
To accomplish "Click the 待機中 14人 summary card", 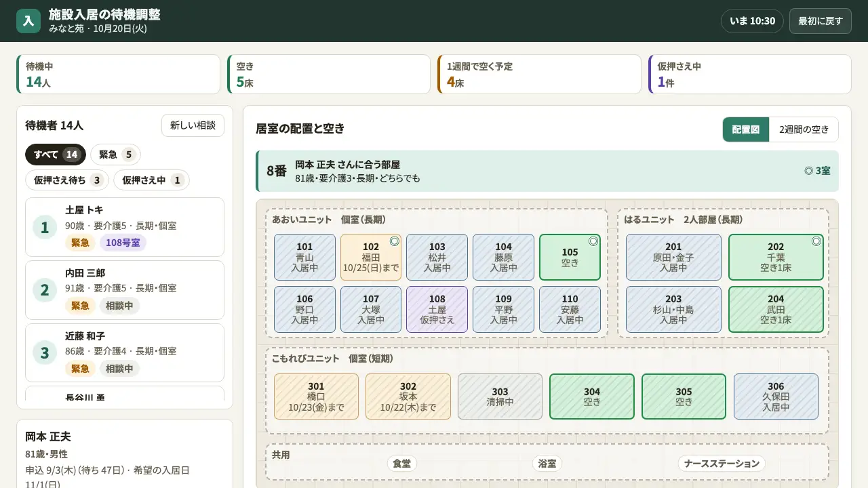I will click(118, 75).
